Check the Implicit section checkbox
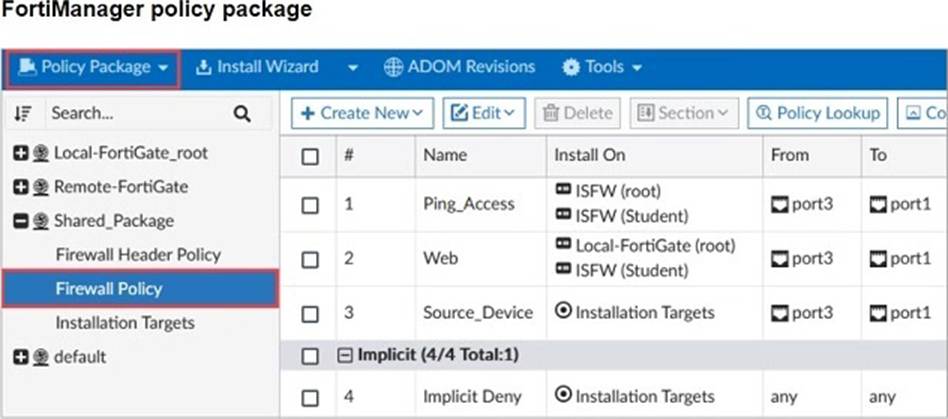The image size is (948, 419). (x=310, y=357)
